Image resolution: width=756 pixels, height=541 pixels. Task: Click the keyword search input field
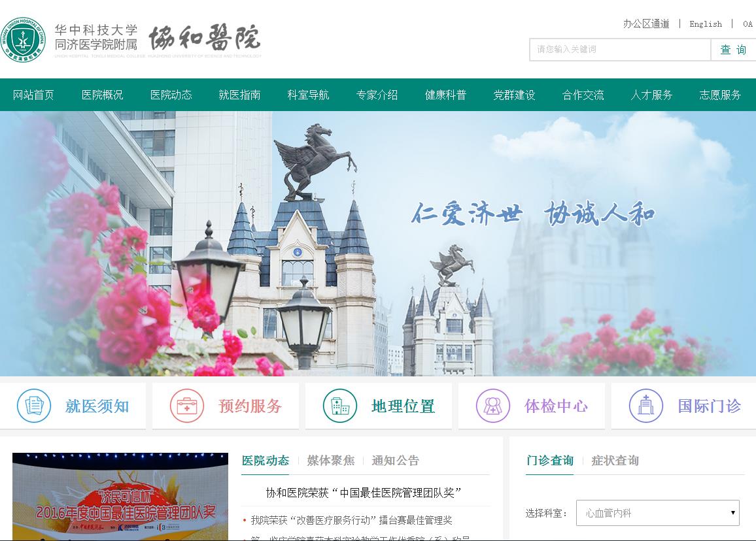tap(620, 49)
